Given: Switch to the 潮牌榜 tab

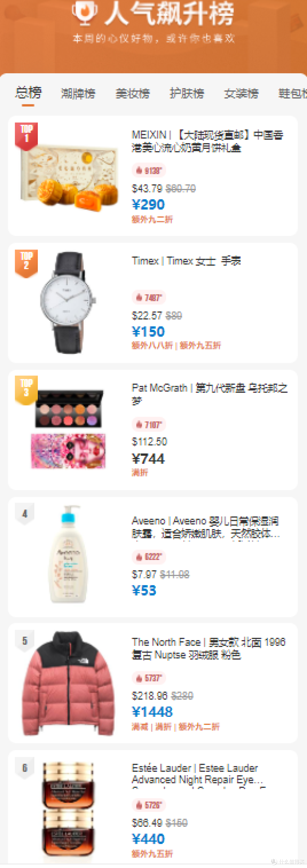Looking at the screenshot, I should [78, 93].
